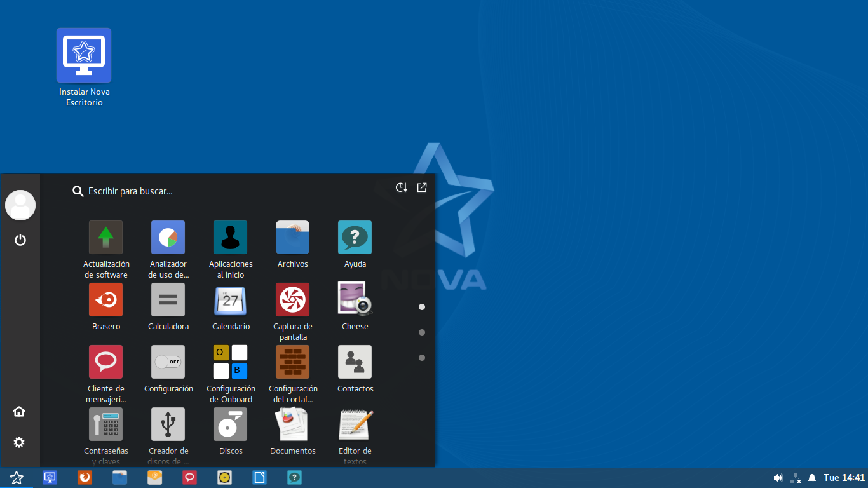Click the star start menu button

click(x=17, y=478)
